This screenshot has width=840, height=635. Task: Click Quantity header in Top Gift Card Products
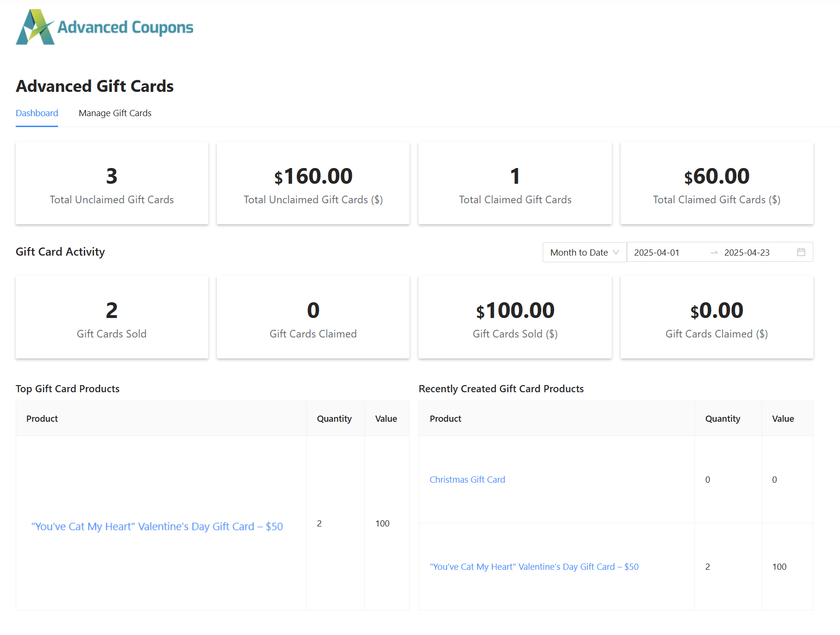pyautogui.click(x=334, y=419)
